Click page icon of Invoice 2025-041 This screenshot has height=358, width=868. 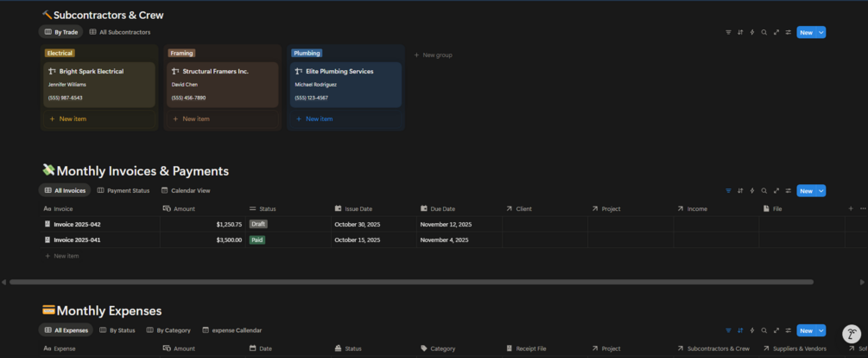47,240
